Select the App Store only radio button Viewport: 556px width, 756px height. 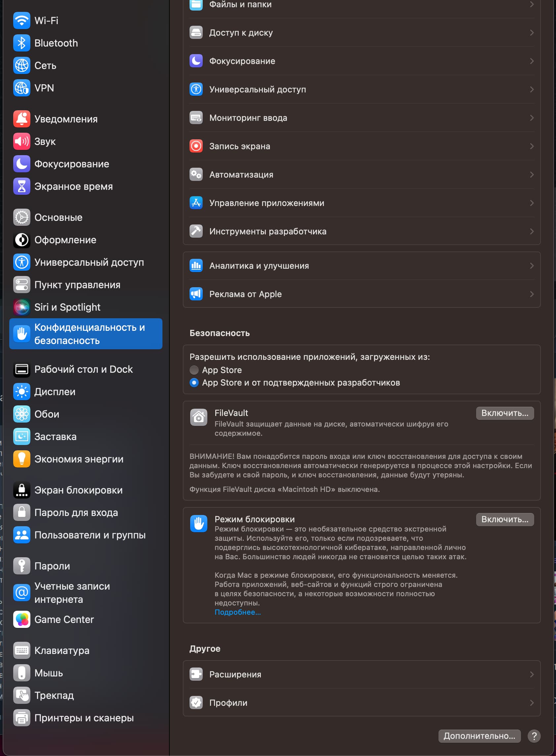click(x=194, y=370)
